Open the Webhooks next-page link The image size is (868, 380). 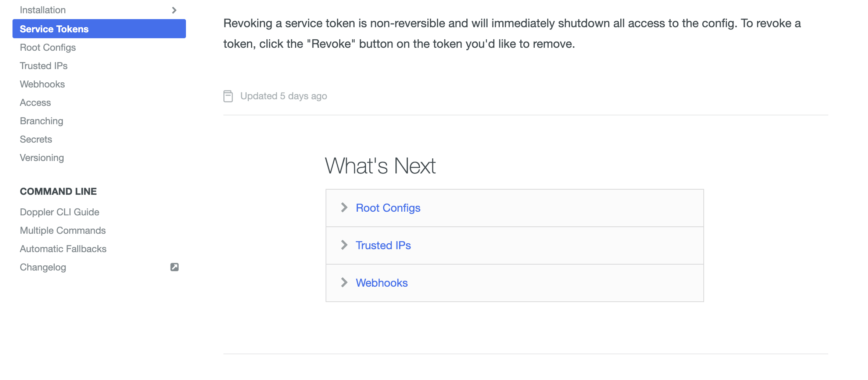click(381, 283)
